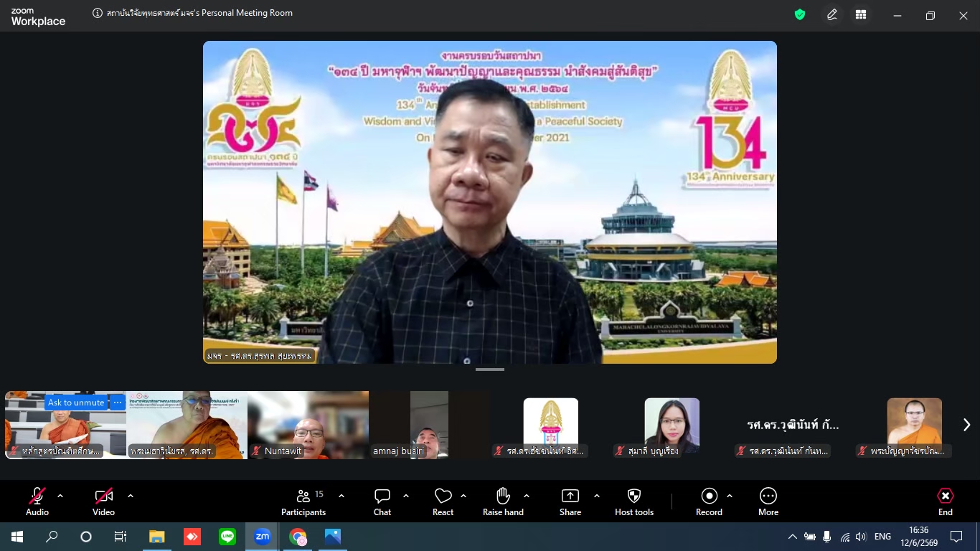Open Windows Start menu
Image resolution: width=980 pixels, height=551 pixels.
click(17, 537)
